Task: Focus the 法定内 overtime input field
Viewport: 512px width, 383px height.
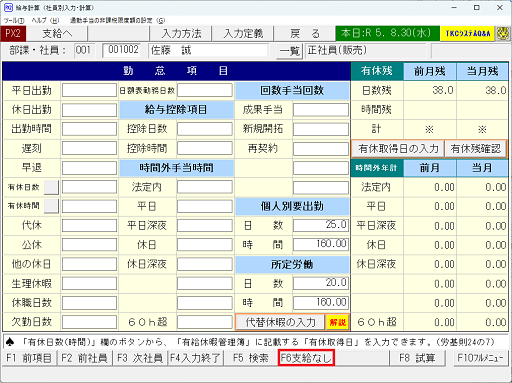Action: [205, 187]
